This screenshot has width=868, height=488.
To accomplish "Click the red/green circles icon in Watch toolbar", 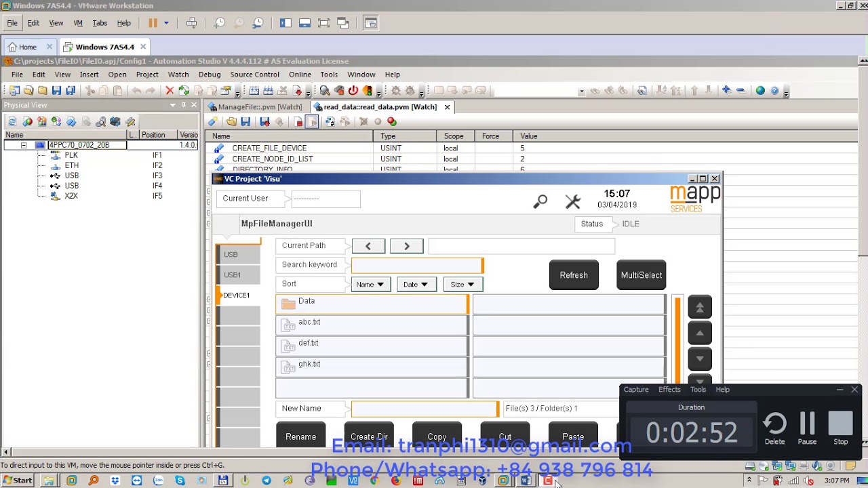I will (x=391, y=121).
